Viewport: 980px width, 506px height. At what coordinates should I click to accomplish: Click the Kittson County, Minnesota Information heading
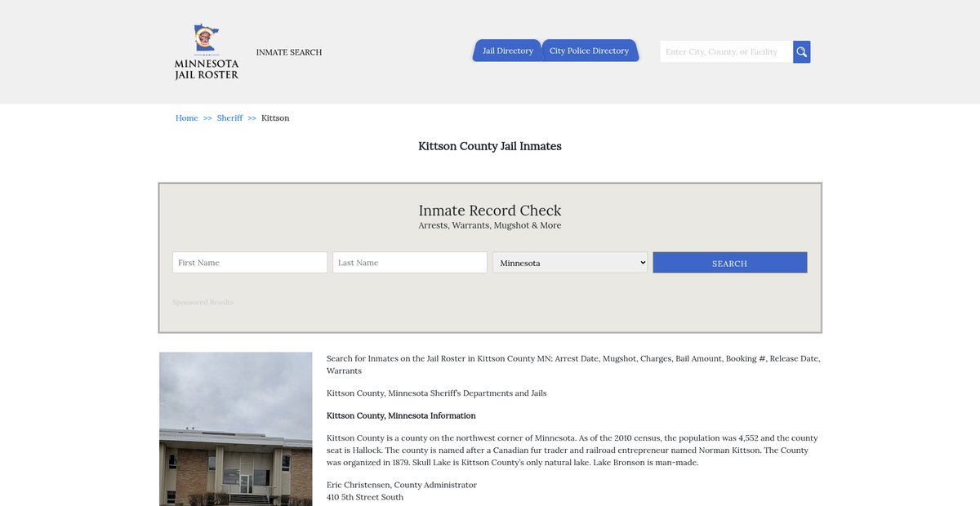point(401,415)
